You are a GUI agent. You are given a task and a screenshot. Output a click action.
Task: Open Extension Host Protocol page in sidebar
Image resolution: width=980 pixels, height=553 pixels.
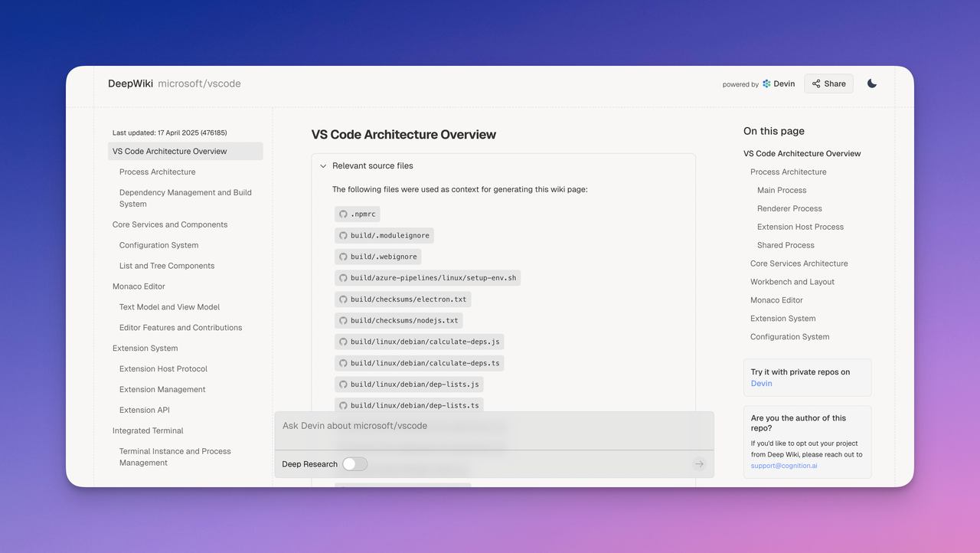tap(163, 369)
